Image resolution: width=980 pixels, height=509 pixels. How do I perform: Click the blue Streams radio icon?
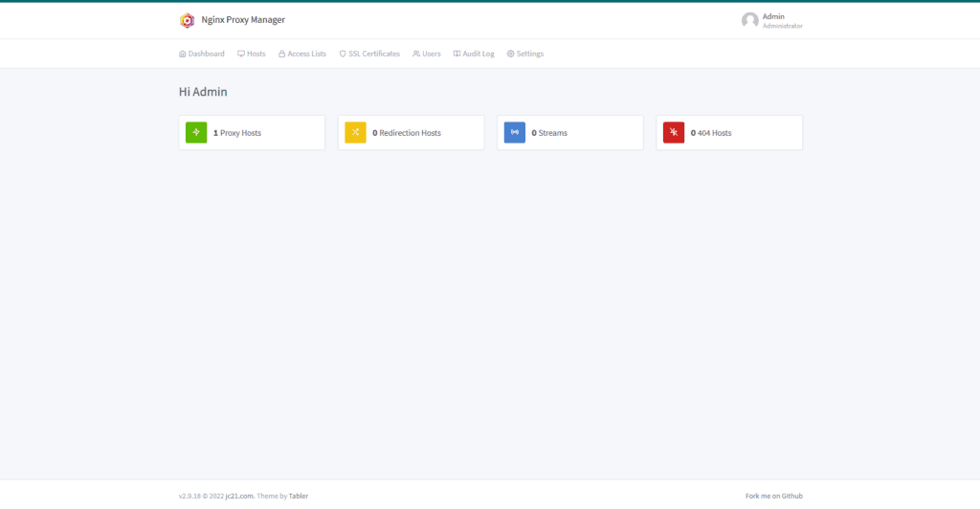click(x=514, y=132)
